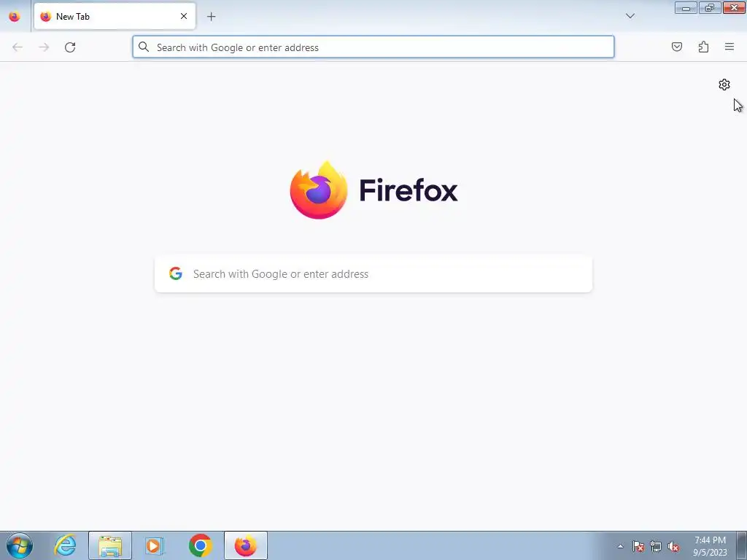
Task: Open the Firefox application menu
Action: tap(729, 47)
